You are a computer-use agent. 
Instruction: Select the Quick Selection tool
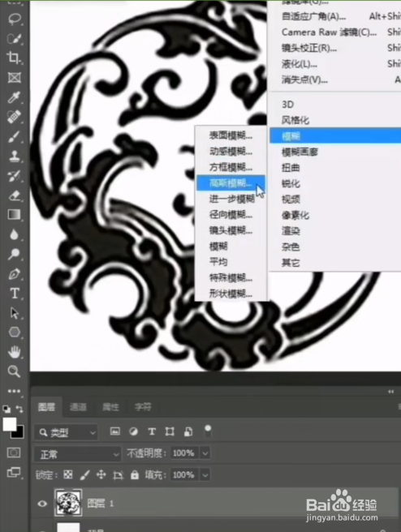point(15,38)
